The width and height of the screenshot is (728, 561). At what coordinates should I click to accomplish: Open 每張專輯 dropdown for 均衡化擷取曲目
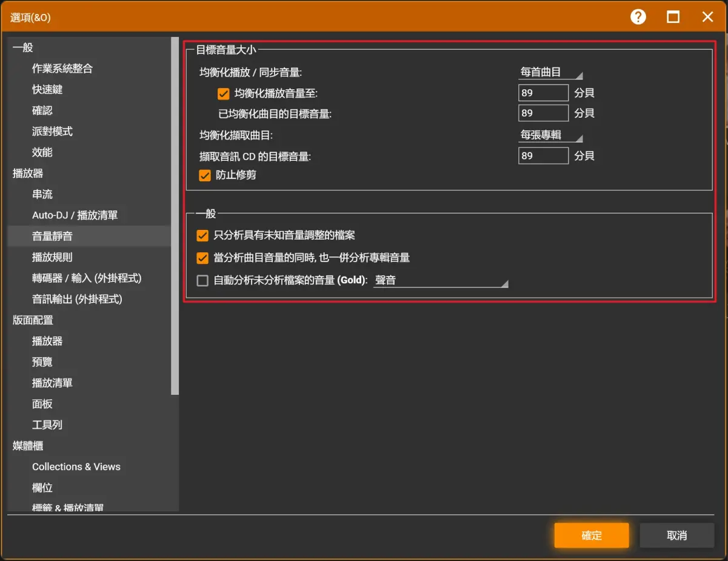550,135
